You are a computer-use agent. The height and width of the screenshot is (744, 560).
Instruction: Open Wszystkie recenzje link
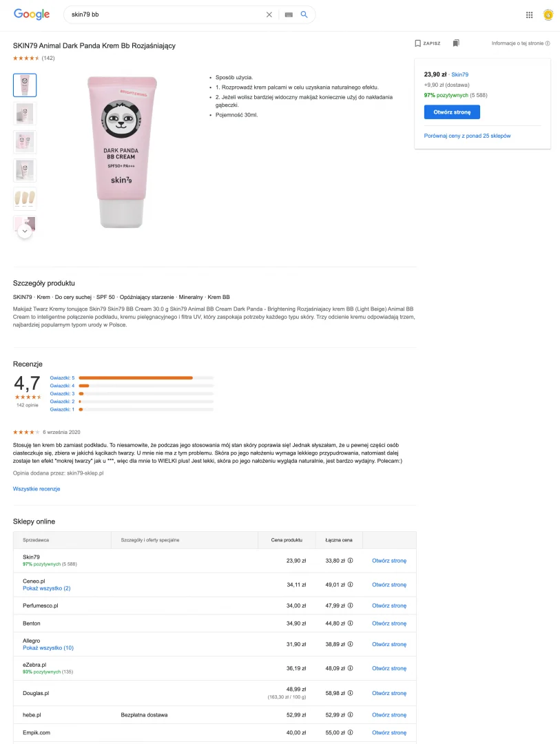point(37,489)
